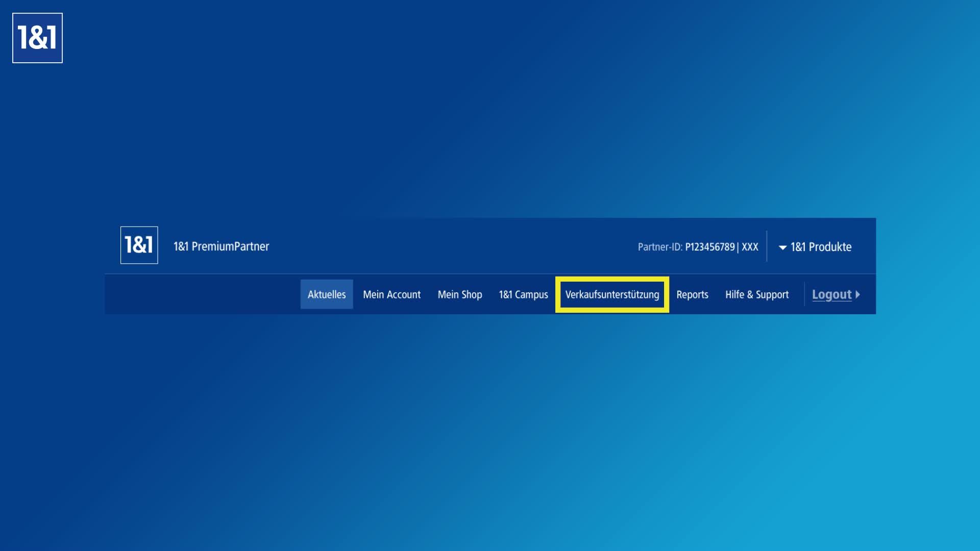980x551 pixels.
Task: Open Hilfe & Support
Action: [756, 295]
